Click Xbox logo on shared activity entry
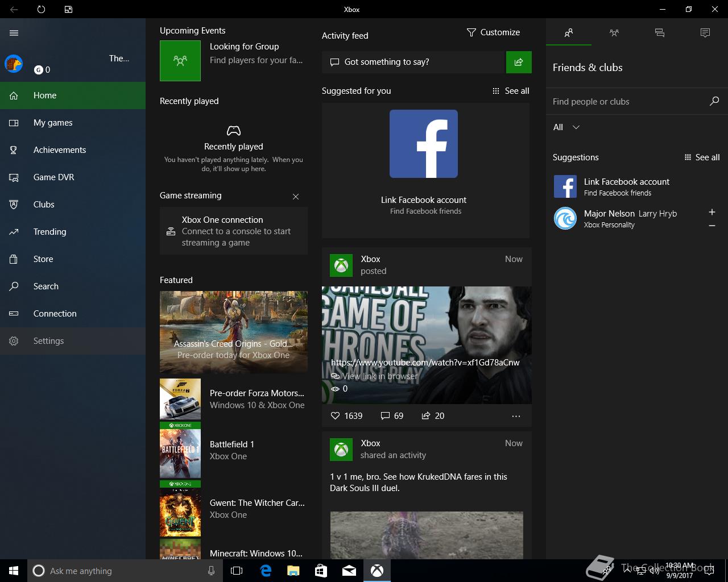Screen dimensions: 728x582 coord(341,450)
